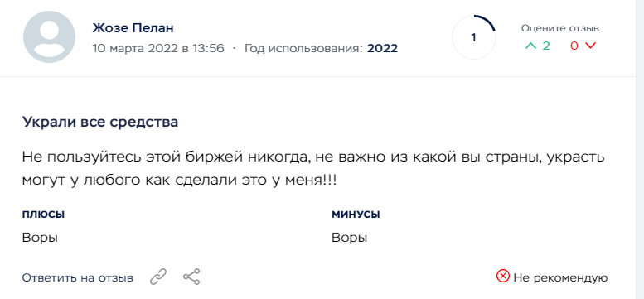Click the usage year value 2022

382,48
